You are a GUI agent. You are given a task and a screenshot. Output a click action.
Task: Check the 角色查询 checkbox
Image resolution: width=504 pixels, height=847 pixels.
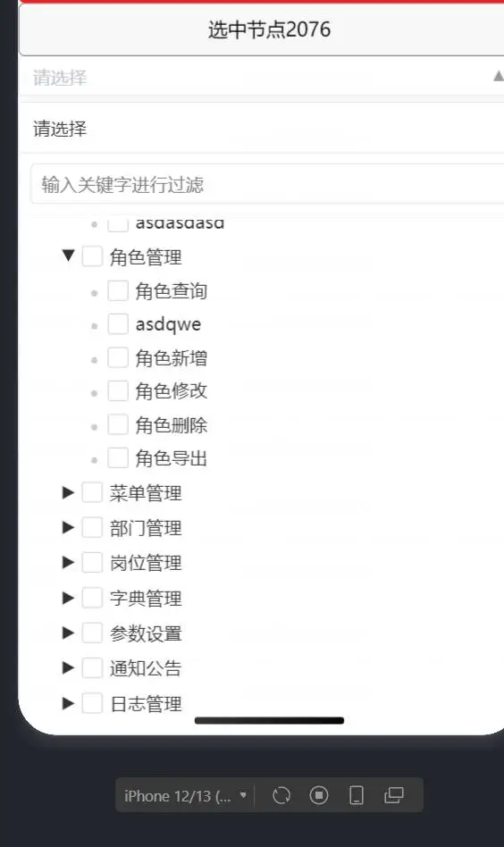pos(118,290)
